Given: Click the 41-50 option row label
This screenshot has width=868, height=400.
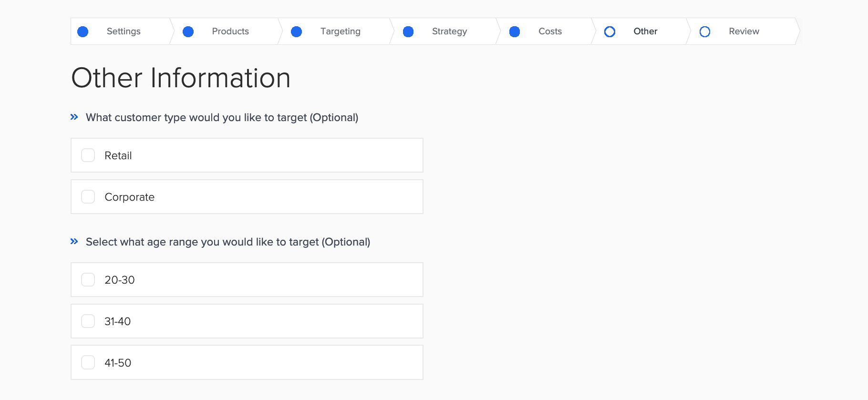Looking at the screenshot, I should click(x=118, y=363).
